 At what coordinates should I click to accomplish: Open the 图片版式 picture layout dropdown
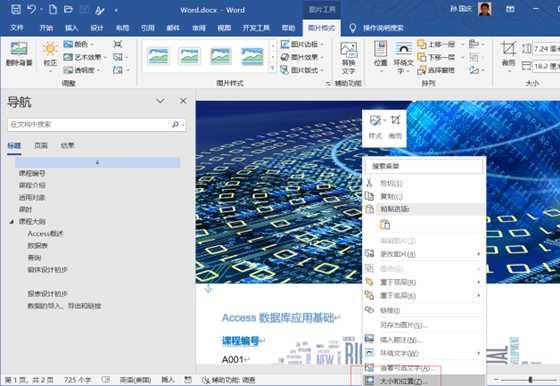pyautogui.click(x=302, y=70)
